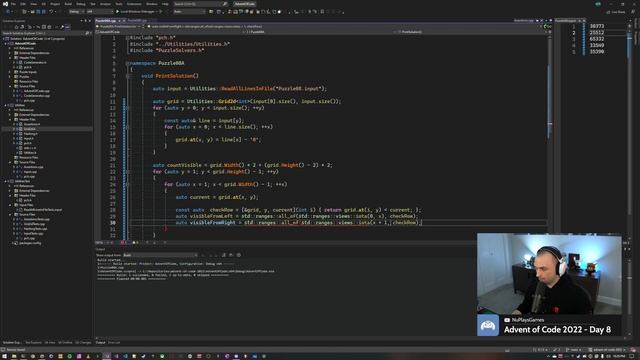The height and width of the screenshot is (360, 640).
Task: Select External Dependencies under AdventOfCode
Action: pyautogui.click(x=34, y=53)
